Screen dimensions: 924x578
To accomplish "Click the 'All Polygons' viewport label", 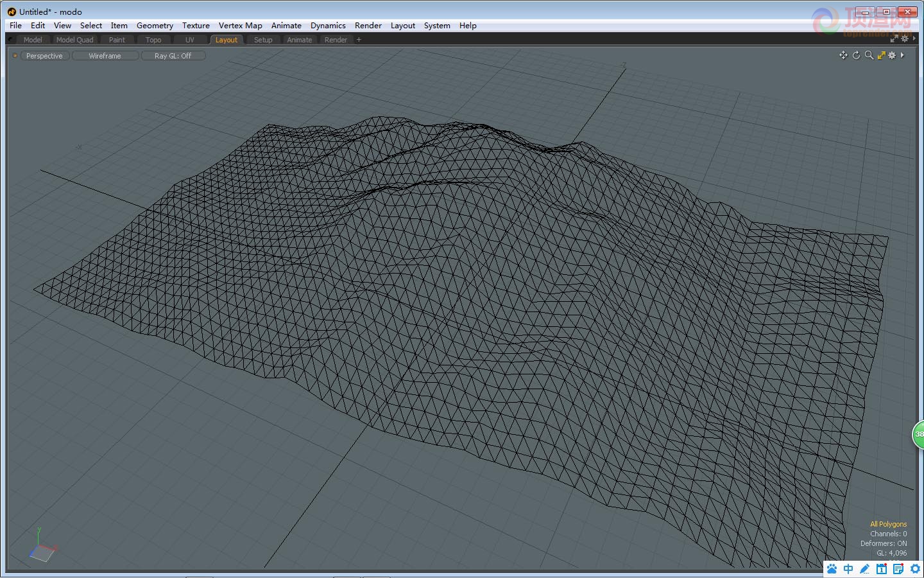I will click(888, 524).
